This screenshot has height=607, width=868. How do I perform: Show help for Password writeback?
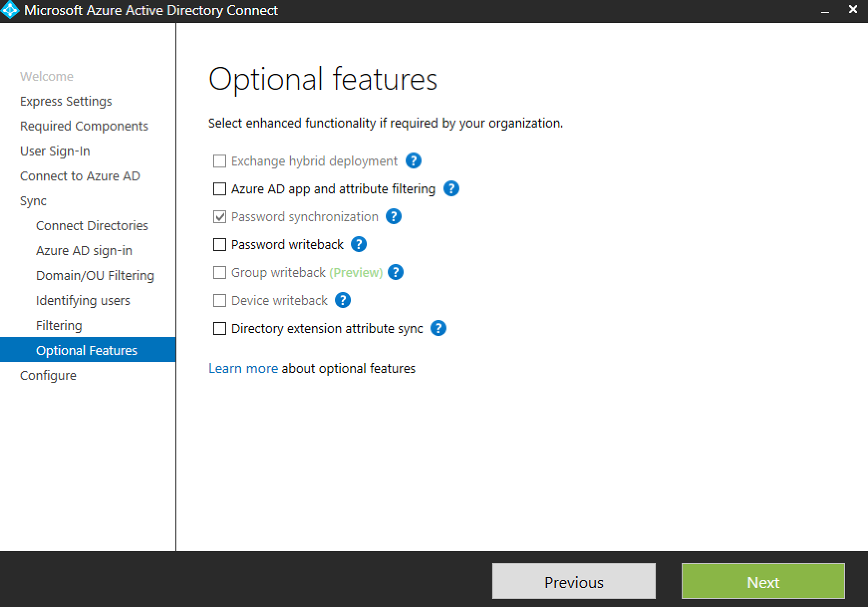[358, 245]
